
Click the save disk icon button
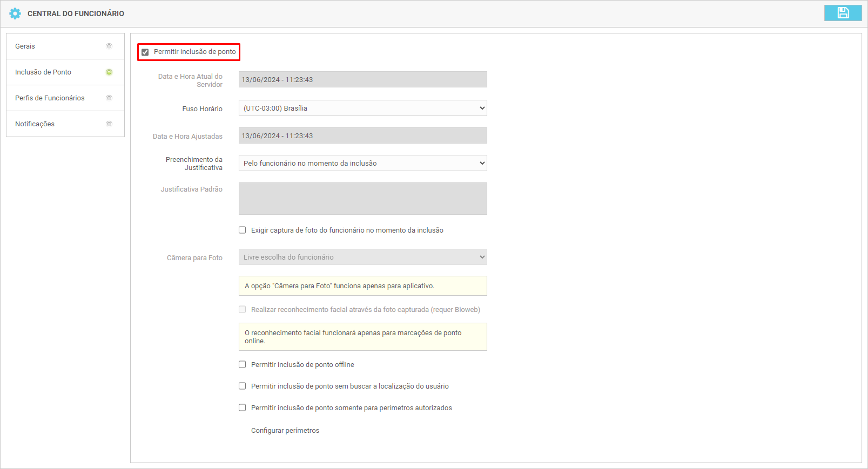click(843, 13)
